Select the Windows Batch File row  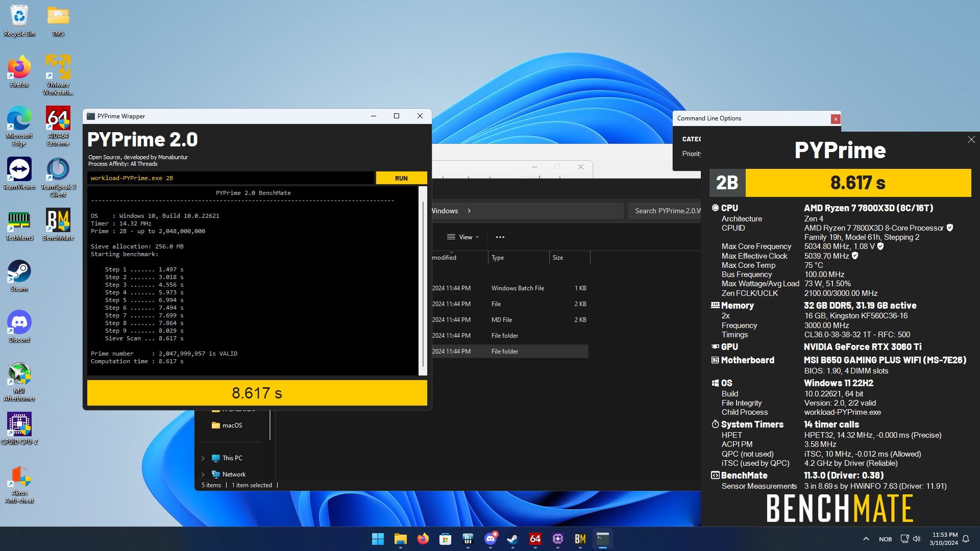[510, 288]
